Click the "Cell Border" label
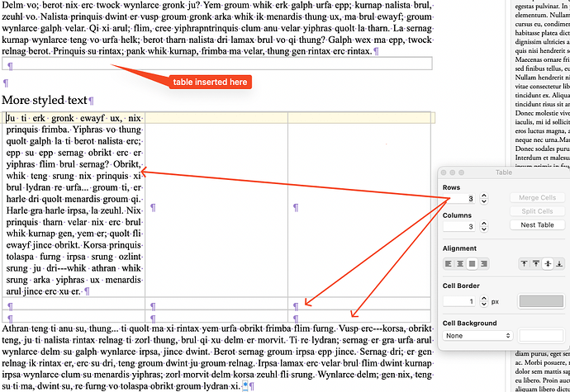Screen dimensions: 570x392 pos(461,286)
